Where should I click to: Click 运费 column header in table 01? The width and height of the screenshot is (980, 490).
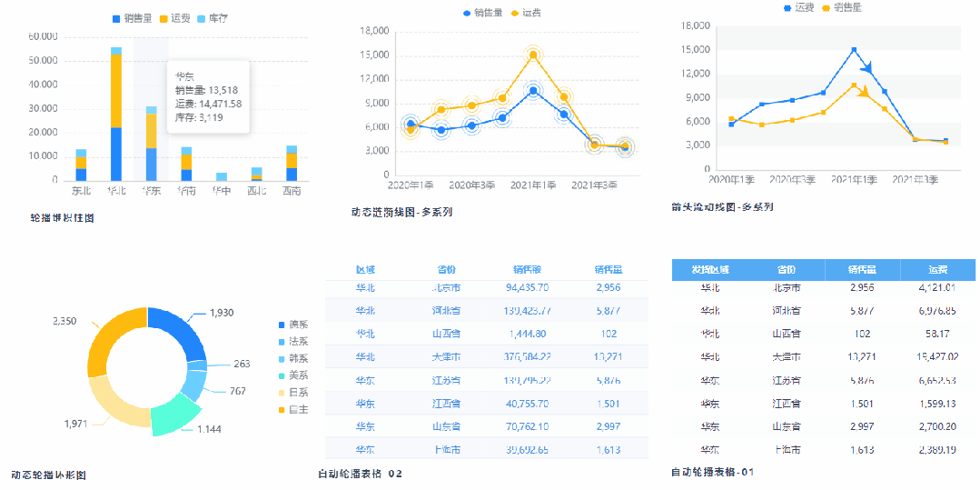pos(938,270)
